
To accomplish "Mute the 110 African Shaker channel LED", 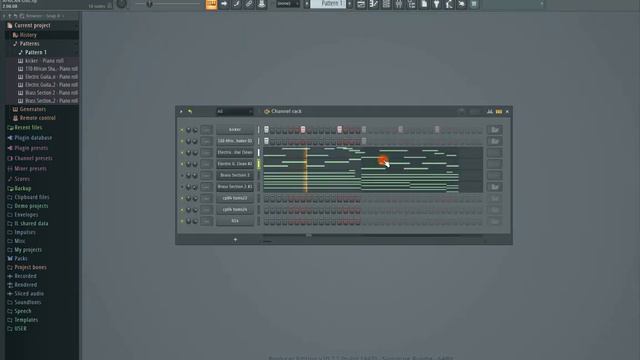I will (182, 141).
